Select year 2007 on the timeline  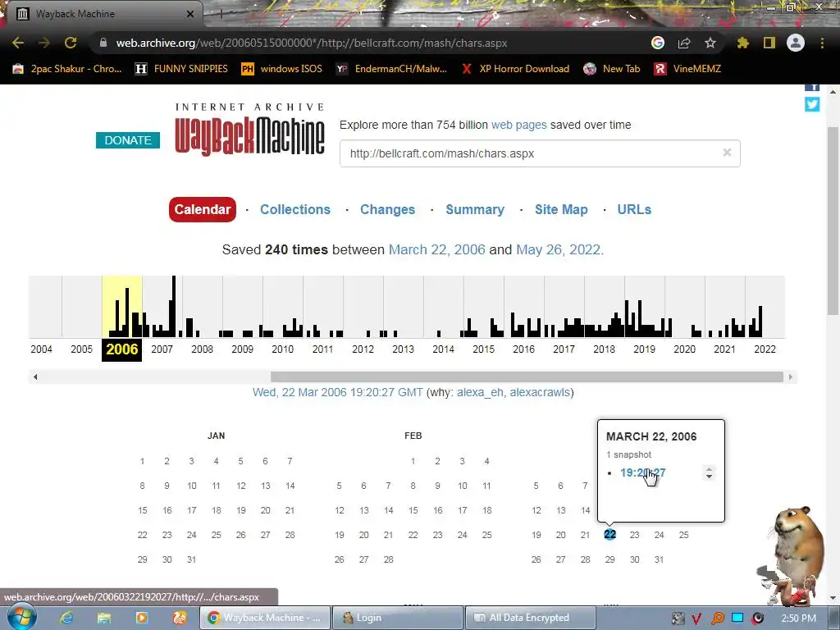(162, 349)
